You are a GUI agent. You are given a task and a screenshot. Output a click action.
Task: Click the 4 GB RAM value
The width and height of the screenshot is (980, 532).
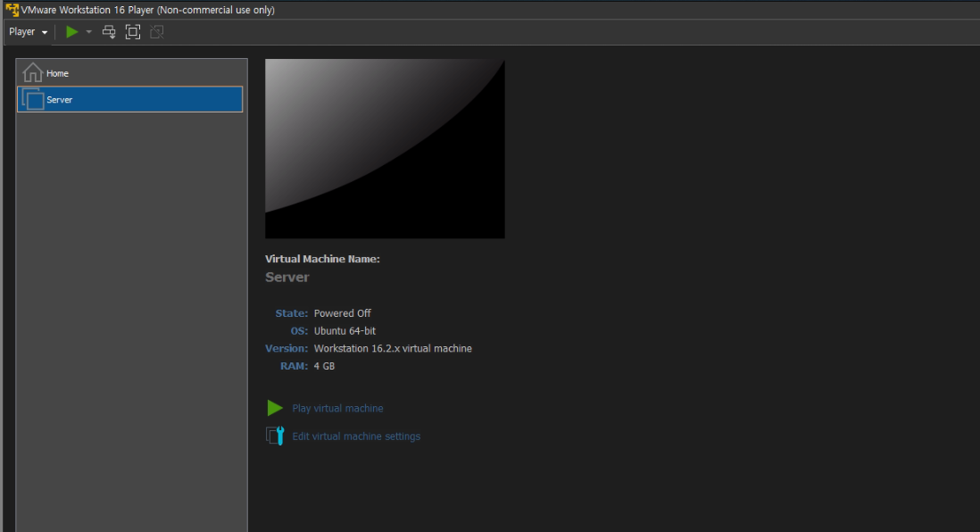(x=324, y=366)
